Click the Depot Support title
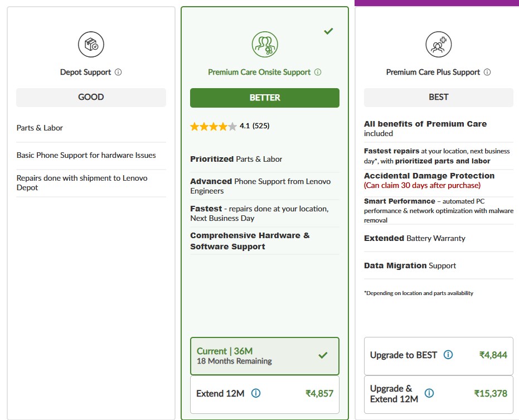Screen dimensions: 519x420 click(86, 73)
